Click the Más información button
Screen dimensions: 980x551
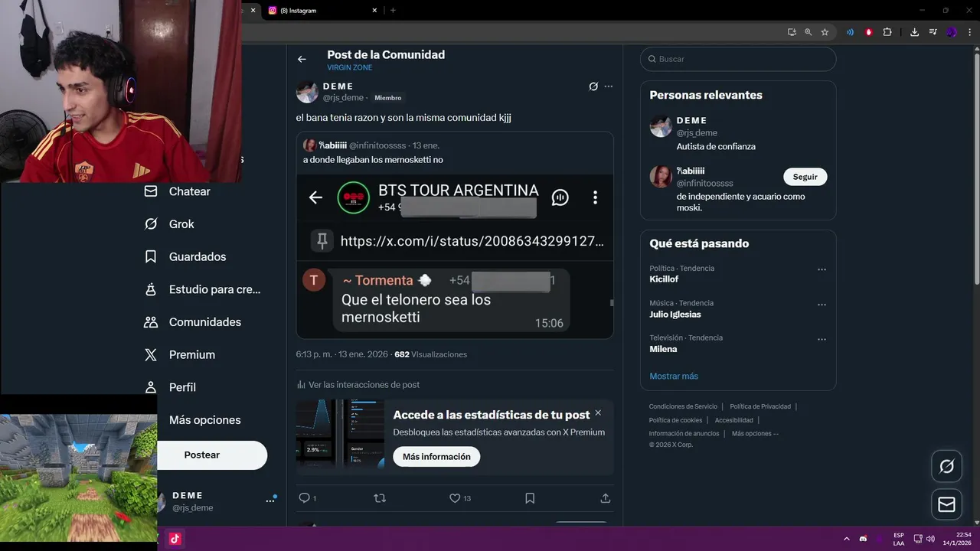(436, 457)
